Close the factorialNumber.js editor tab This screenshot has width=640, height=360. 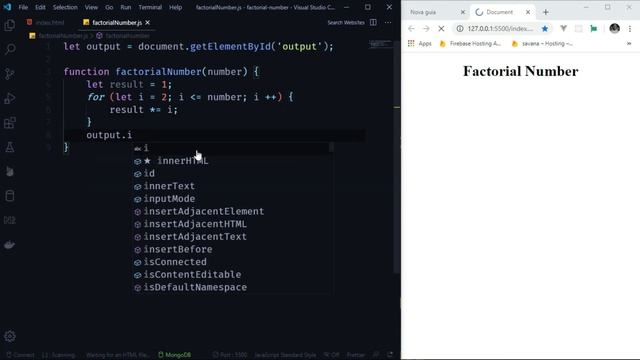[147, 22]
